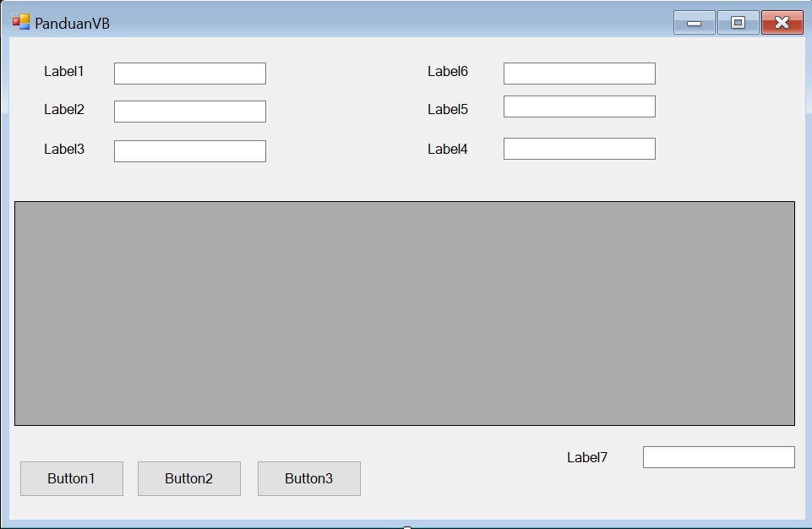
Task: Click Button2
Action: pyautogui.click(x=188, y=478)
